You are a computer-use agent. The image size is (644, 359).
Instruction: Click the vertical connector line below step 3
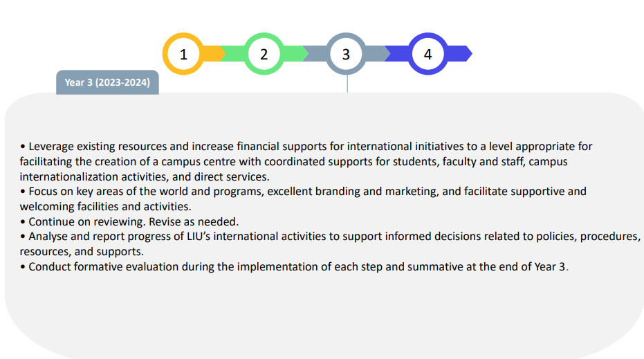[347, 84]
